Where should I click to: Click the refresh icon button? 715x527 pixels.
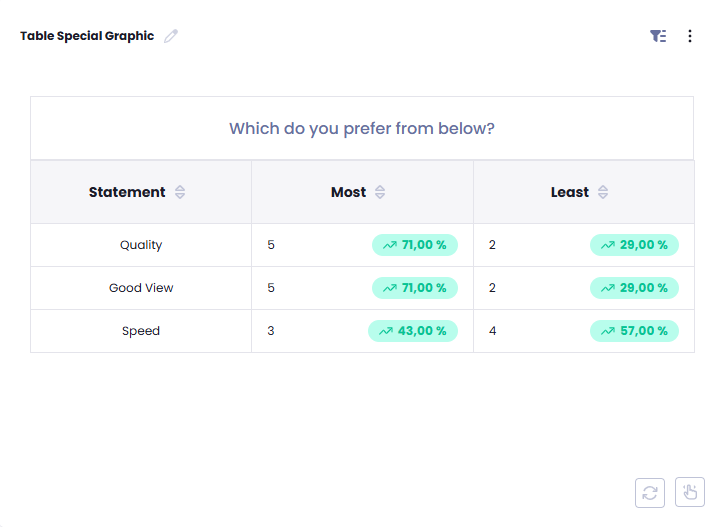click(650, 492)
